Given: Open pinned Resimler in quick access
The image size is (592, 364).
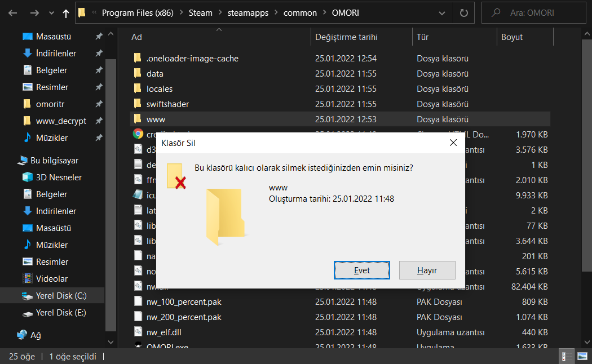Looking at the screenshot, I should [52, 87].
